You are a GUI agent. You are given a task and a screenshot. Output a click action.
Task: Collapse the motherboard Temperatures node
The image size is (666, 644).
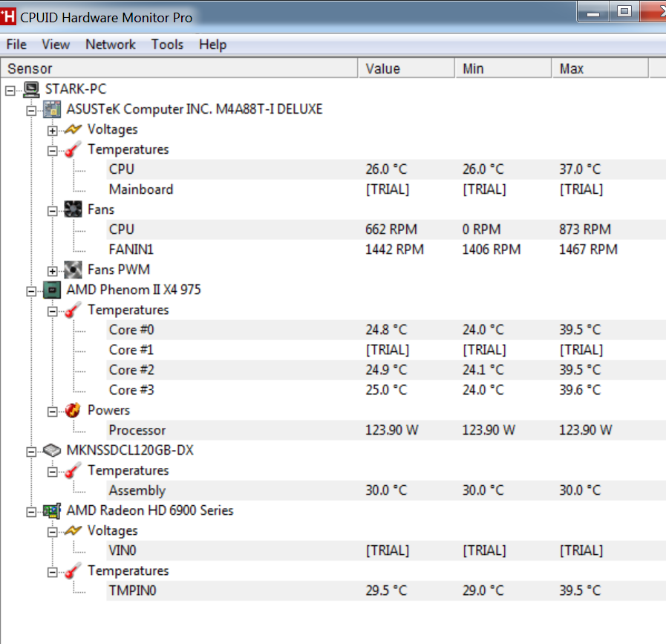pos(52,151)
